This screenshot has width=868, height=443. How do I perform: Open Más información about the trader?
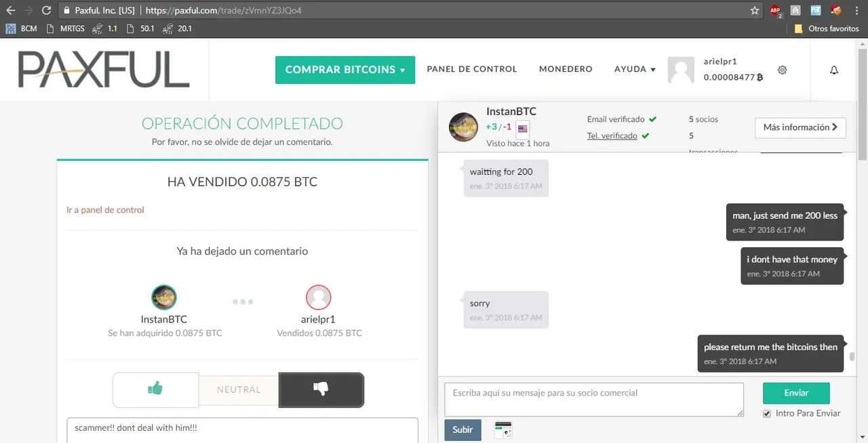click(800, 127)
